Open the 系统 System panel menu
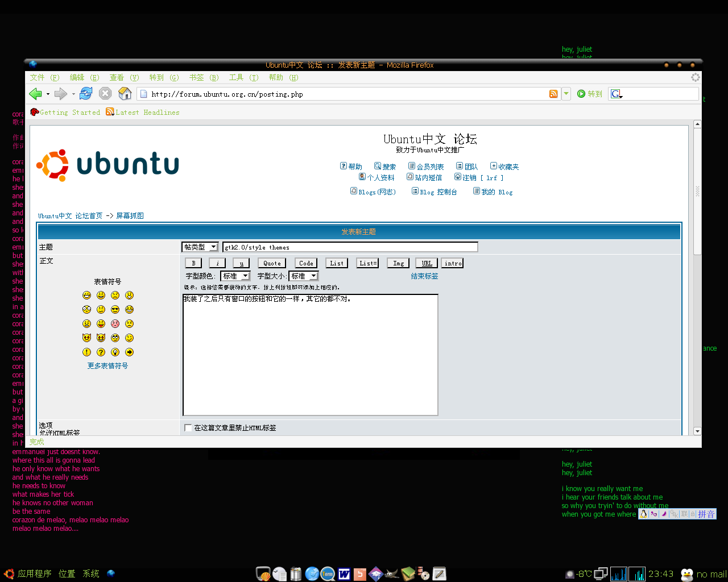Screen dimensions: 728x582 pos(91,573)
